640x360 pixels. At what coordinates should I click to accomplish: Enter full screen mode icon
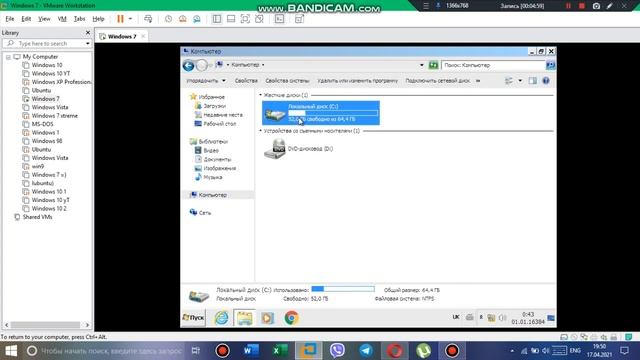[x=245, y=19]
